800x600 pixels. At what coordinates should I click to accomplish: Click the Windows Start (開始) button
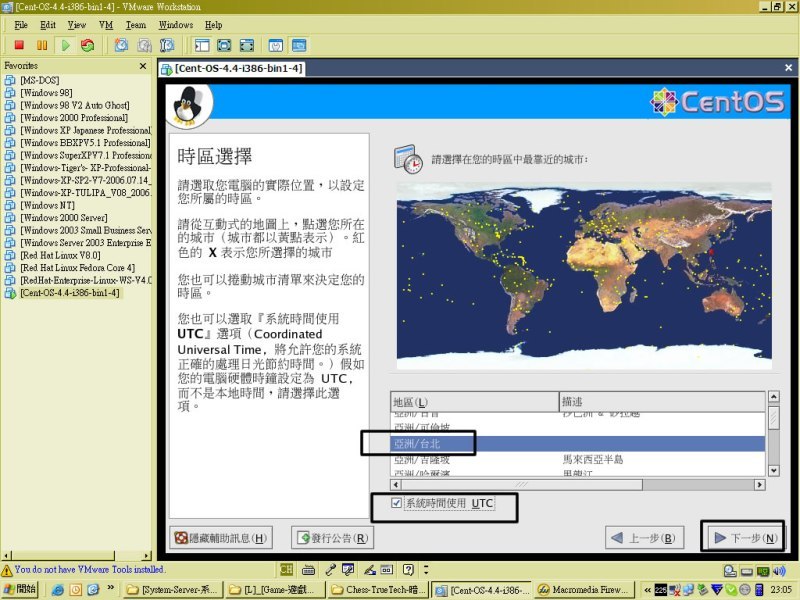pyautogui.click(x=20, y=589)
